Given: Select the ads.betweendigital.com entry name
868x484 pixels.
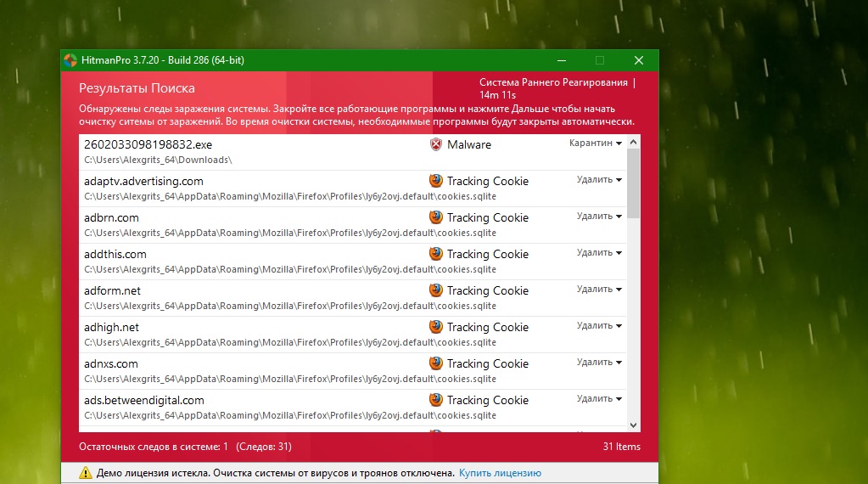Looking at the screenshot, I should [x=144, y=401].
